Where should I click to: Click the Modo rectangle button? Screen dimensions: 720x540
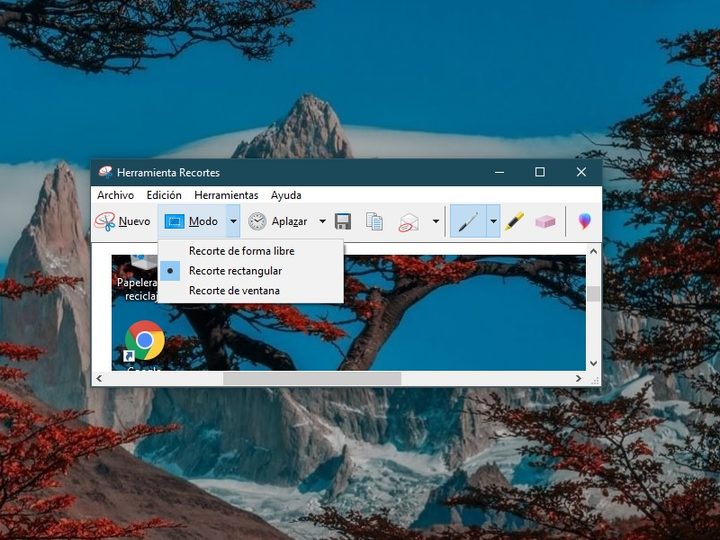tap(191, 221)
